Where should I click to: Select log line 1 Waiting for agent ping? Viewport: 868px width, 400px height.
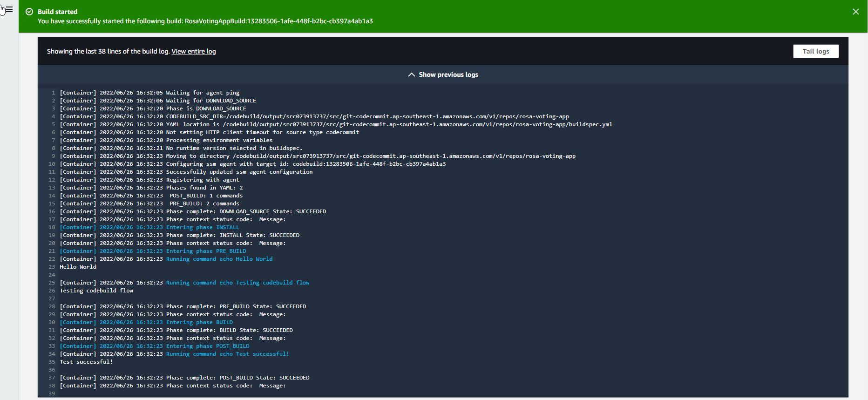point(149,93)
